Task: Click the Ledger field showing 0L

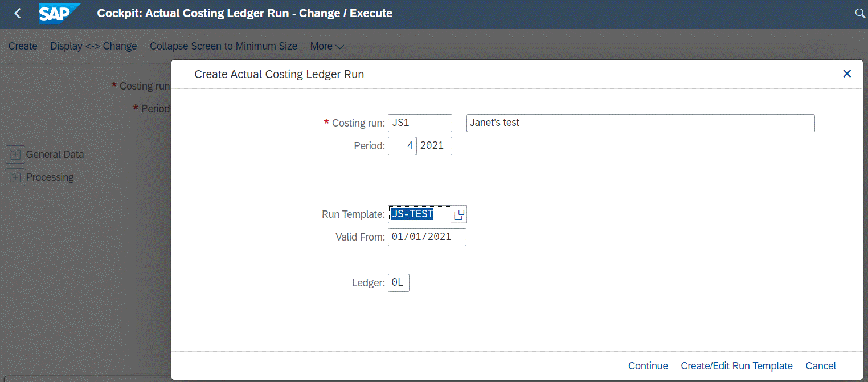Action: point(398,282)
